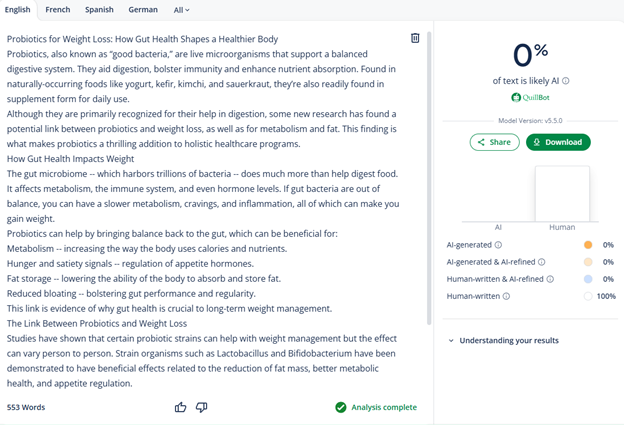
Task: Click the text area scrollbar
Action: [429, 178]
